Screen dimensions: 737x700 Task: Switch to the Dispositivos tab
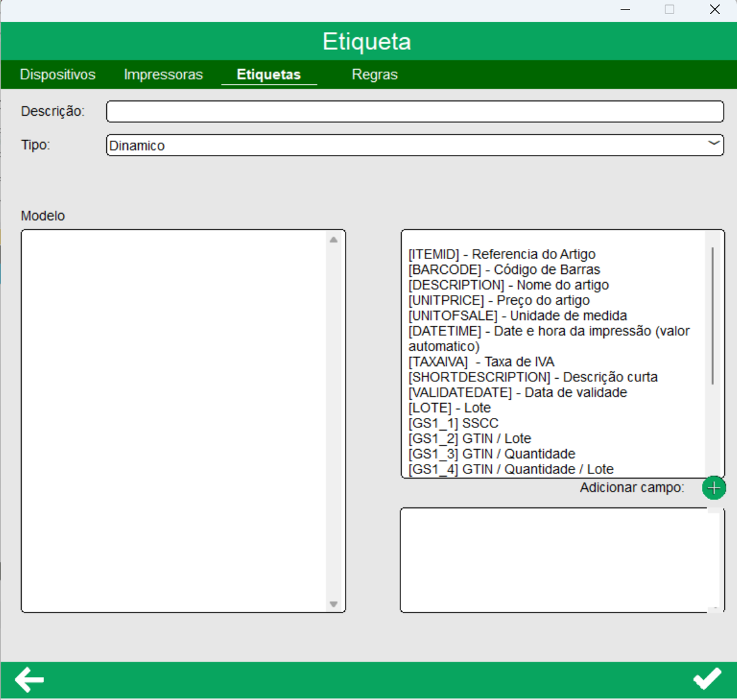click(58, 75)
